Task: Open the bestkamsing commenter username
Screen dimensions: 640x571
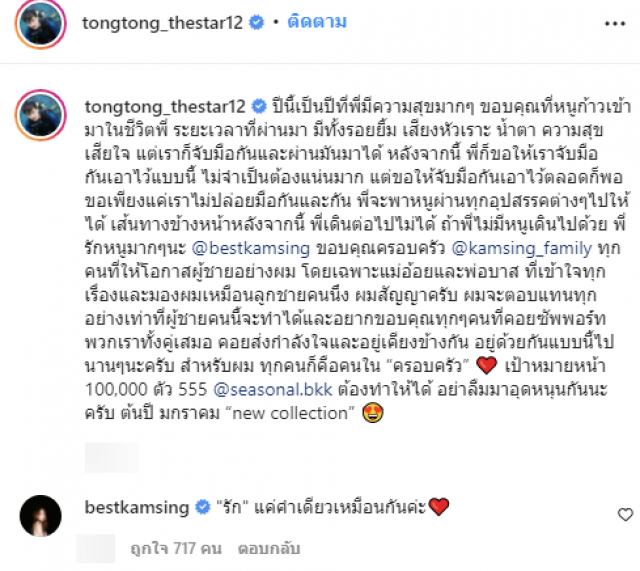Action: [x=137, y=507]
